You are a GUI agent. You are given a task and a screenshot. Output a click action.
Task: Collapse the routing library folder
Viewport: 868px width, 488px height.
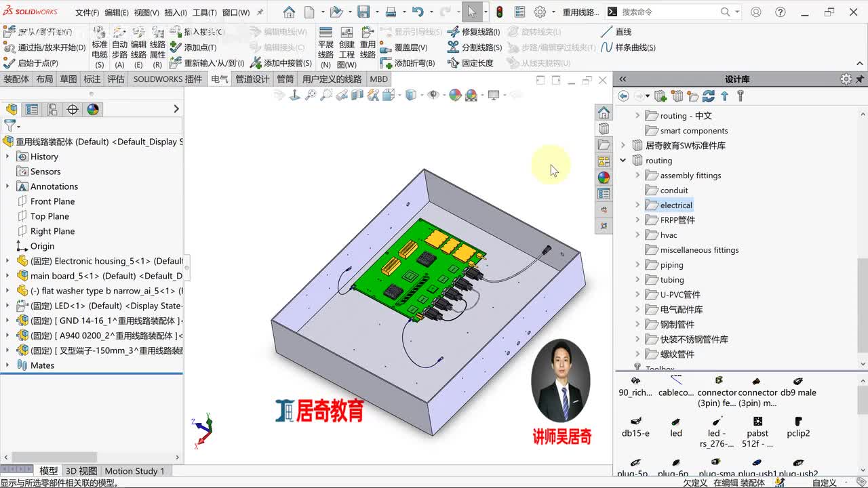pos(623,161)
